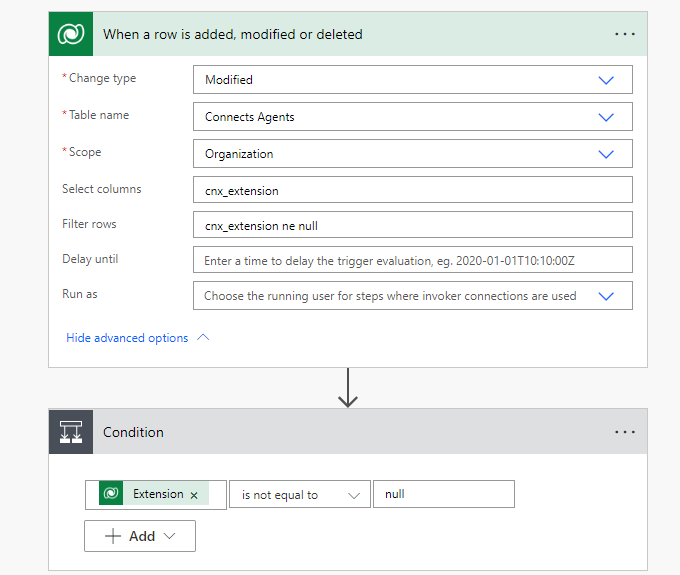Open the Scope dropdown

pyautogui.click(x=412, y=154)
